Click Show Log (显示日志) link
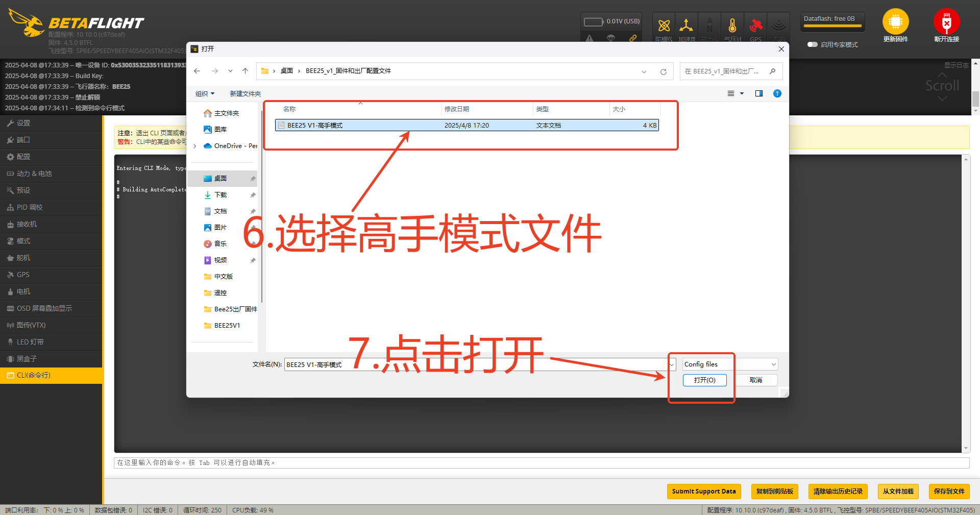The height and width of the screenshot is (515, 980). (x=956, y=65)
